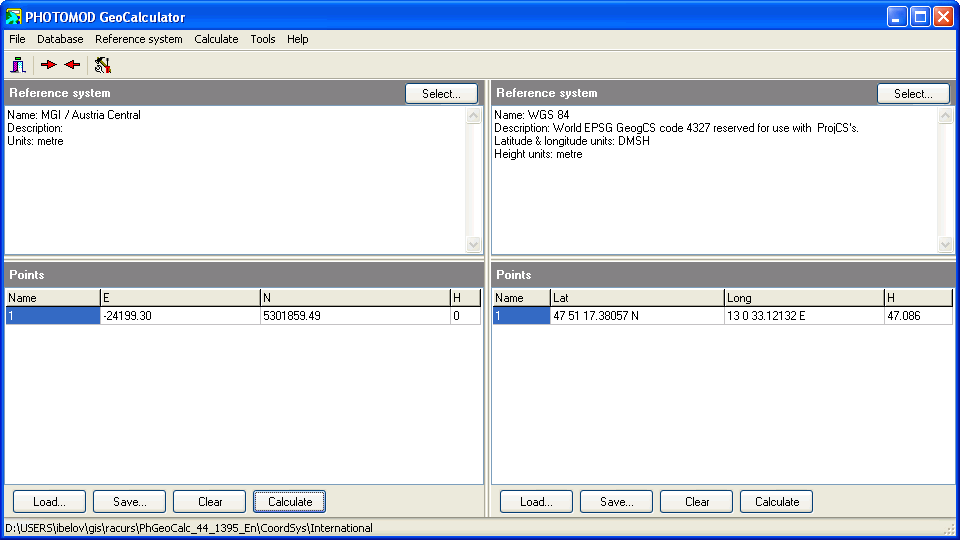This screenshot has height=540, width=960.
Task: Select the left table H value 0
Action: (465, 316)
